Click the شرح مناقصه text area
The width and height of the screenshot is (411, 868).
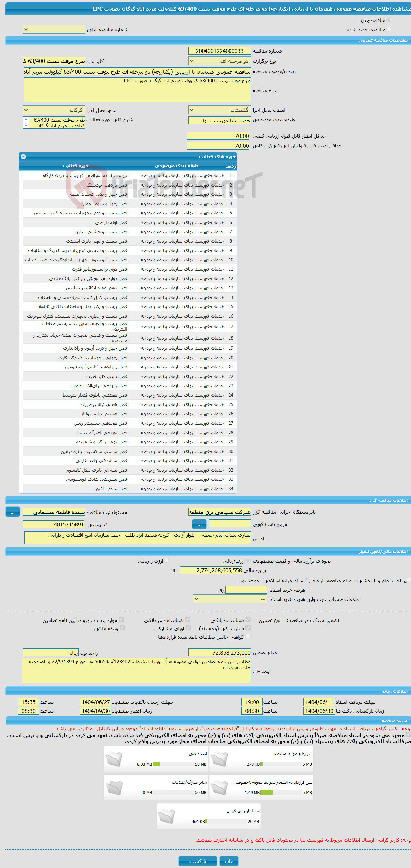pos(137,90)
